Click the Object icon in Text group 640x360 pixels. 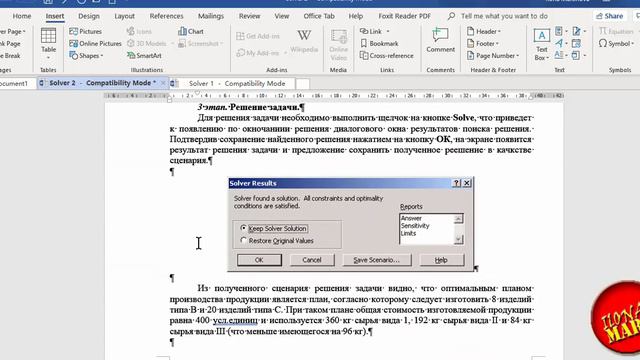pyautogui.click(x=576, y=55)
